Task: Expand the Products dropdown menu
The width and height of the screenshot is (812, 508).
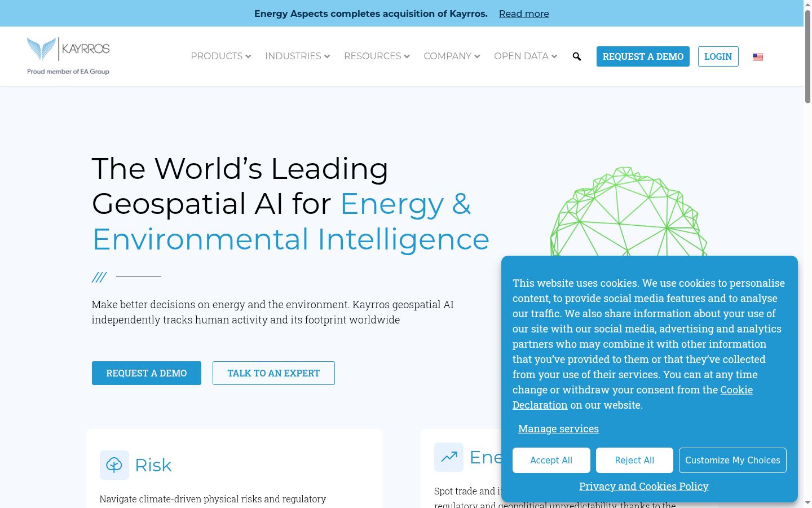Action: coord(221,56)
